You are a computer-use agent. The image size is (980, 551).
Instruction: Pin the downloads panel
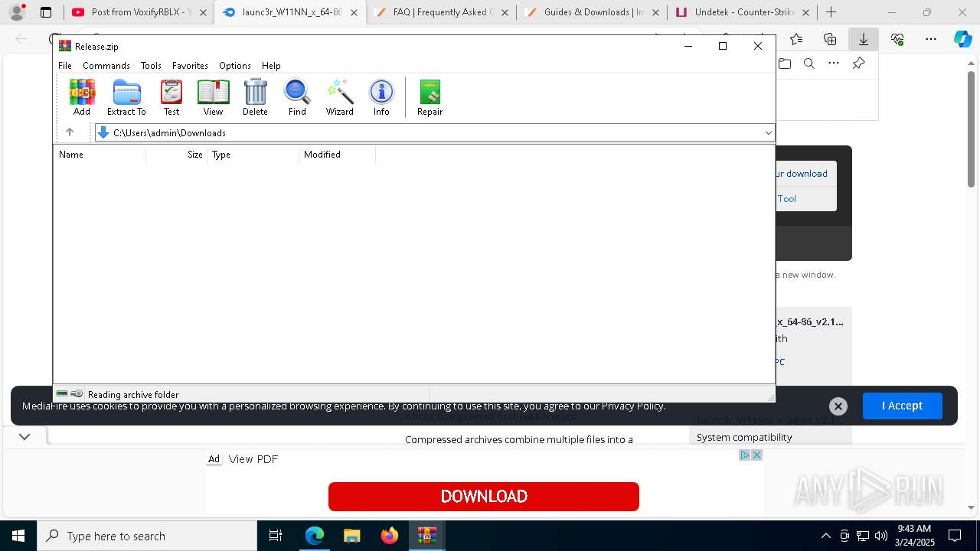pyautogui.click(x=858, y=64)
